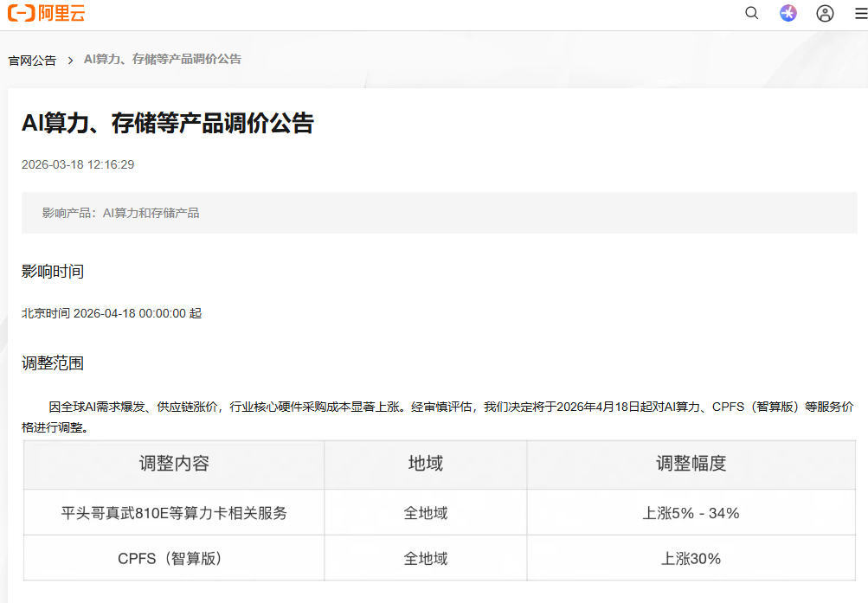Select the AI算力、存储等产品调价公告 breadcrumb item

(161, 59)
